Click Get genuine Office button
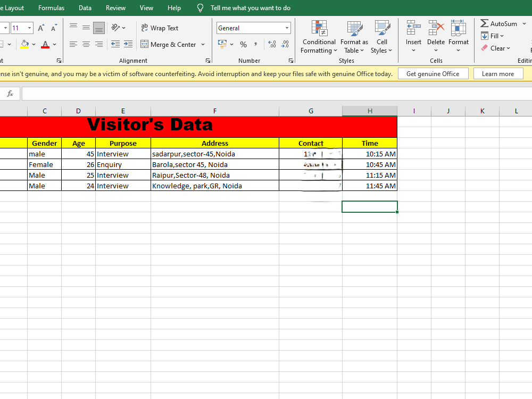This screenshot has width=532, height=399. pyautogui.click(x=433, y=73)
